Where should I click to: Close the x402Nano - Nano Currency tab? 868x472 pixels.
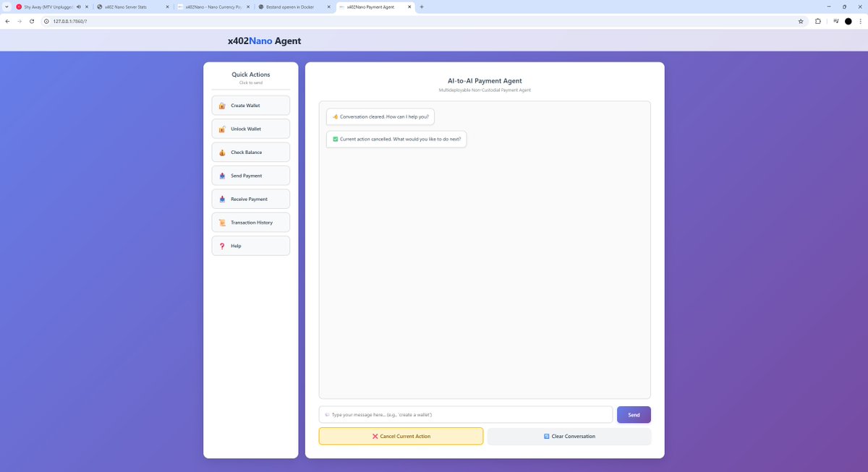click(247, 7)
